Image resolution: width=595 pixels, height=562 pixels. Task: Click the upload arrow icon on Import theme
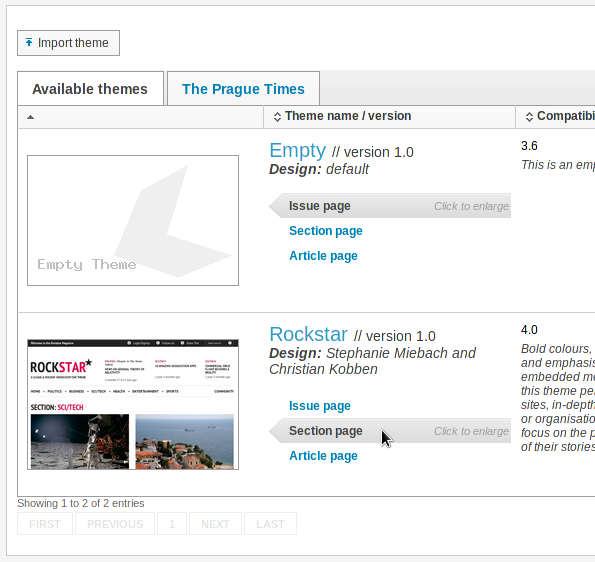tap(29, 42)
